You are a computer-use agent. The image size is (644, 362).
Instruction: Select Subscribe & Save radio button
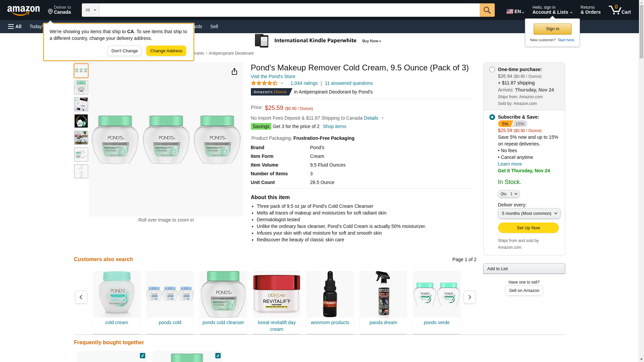pyautogui.click(x=492, y=117)
